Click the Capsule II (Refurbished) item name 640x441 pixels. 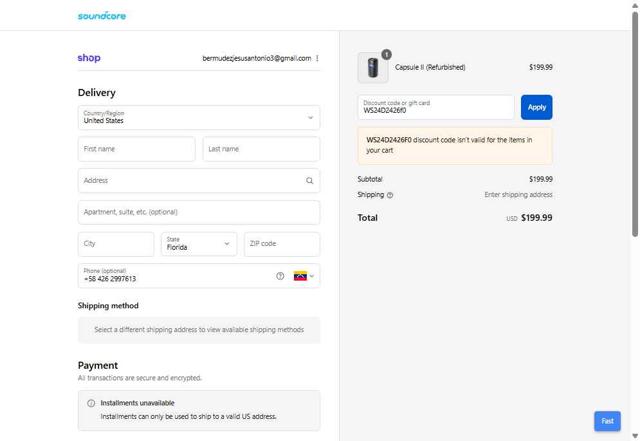pyautogui.click(x=430, y=67)
